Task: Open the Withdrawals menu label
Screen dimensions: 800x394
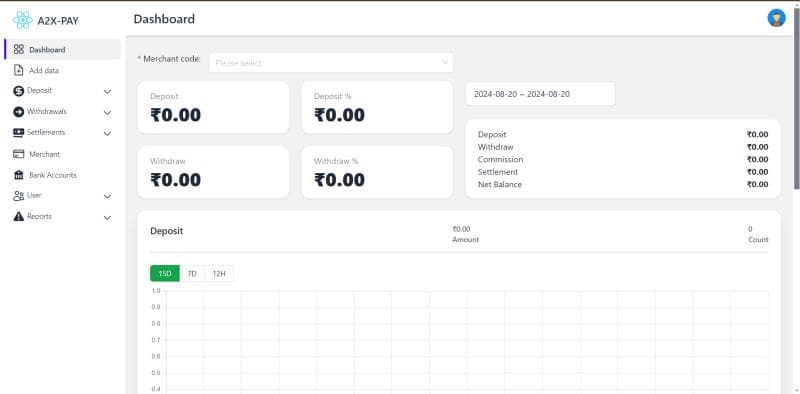Action: coord(46,111)
